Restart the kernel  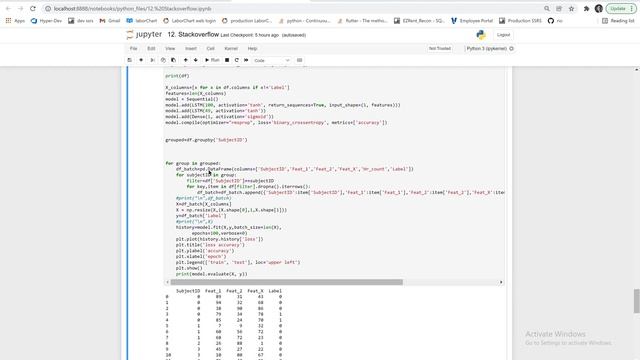[x=236, y=60]
